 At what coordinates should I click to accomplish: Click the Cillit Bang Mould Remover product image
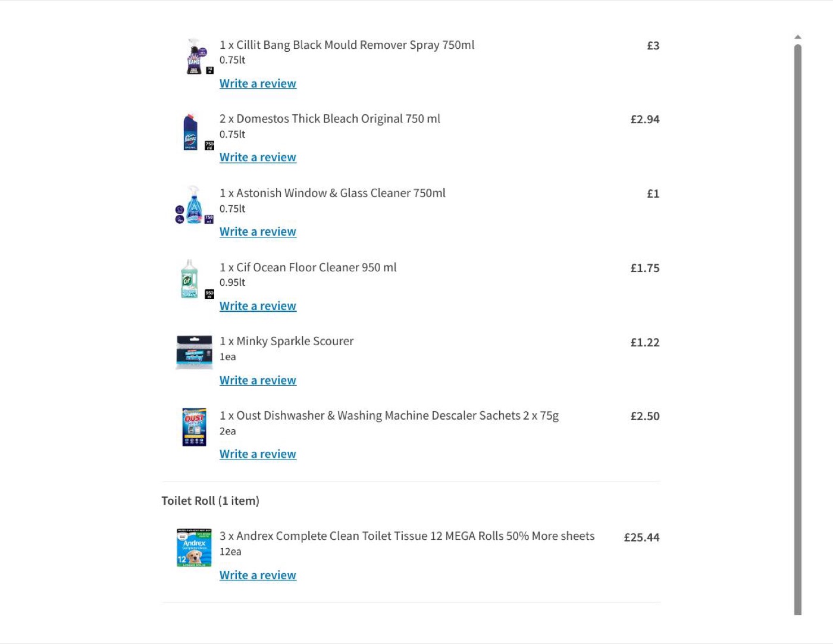pyautogui.click(x=195, y=57)
